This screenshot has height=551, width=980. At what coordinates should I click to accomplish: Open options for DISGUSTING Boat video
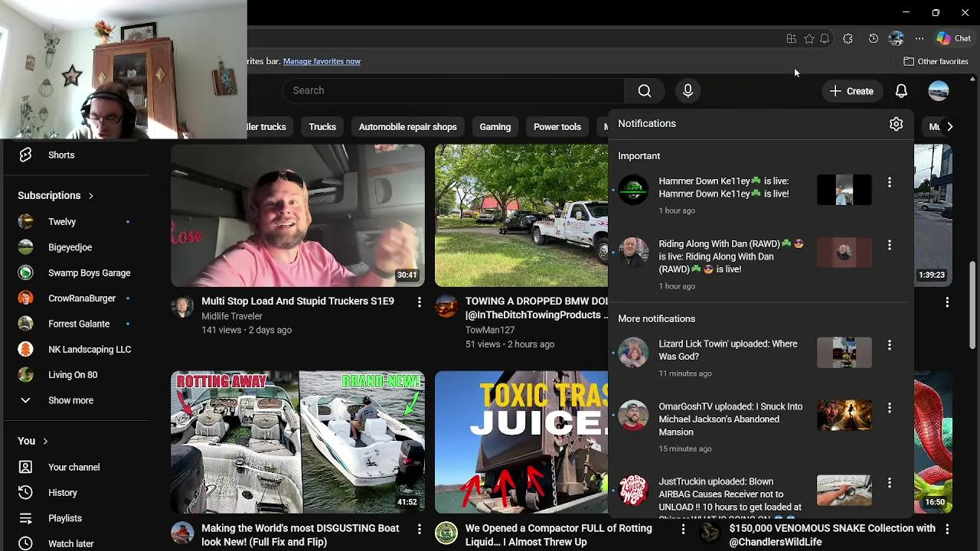coord(419,529)
